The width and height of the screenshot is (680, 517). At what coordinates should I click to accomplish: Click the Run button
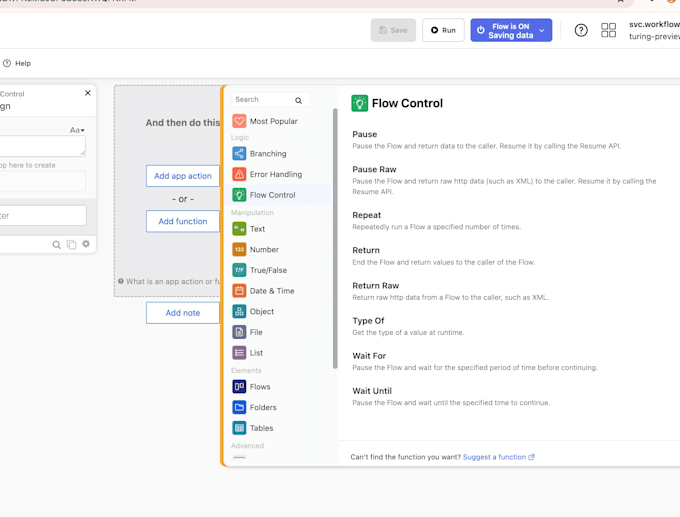443,30
